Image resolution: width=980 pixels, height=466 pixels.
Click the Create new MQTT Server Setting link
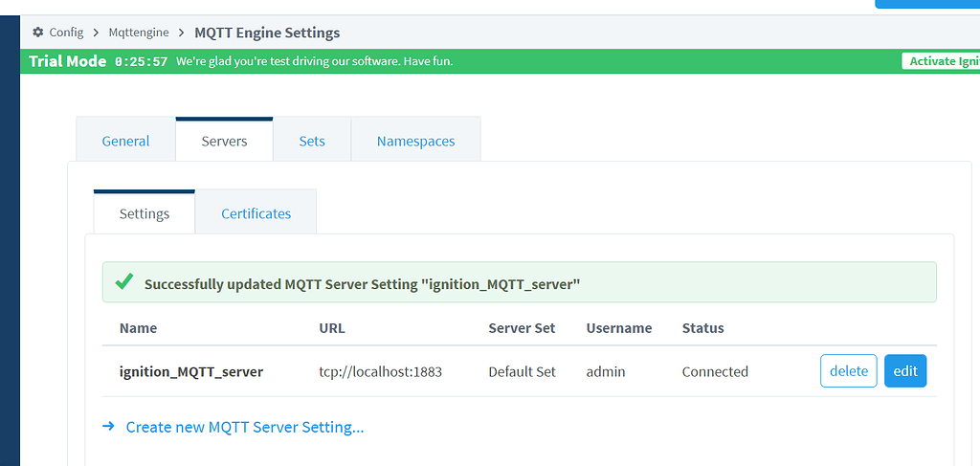[x=245, y=427]
